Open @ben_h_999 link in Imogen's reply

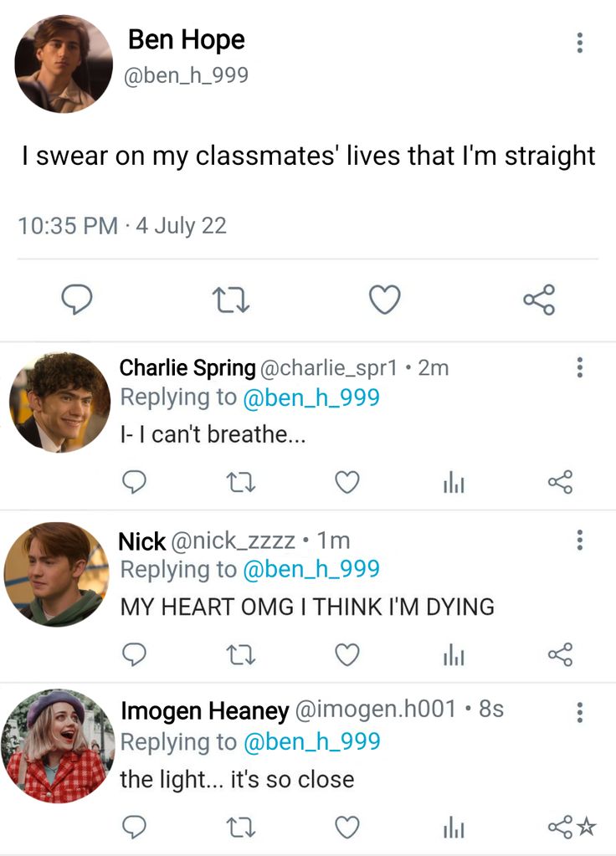pyautogui.click(x=311, y=741)
